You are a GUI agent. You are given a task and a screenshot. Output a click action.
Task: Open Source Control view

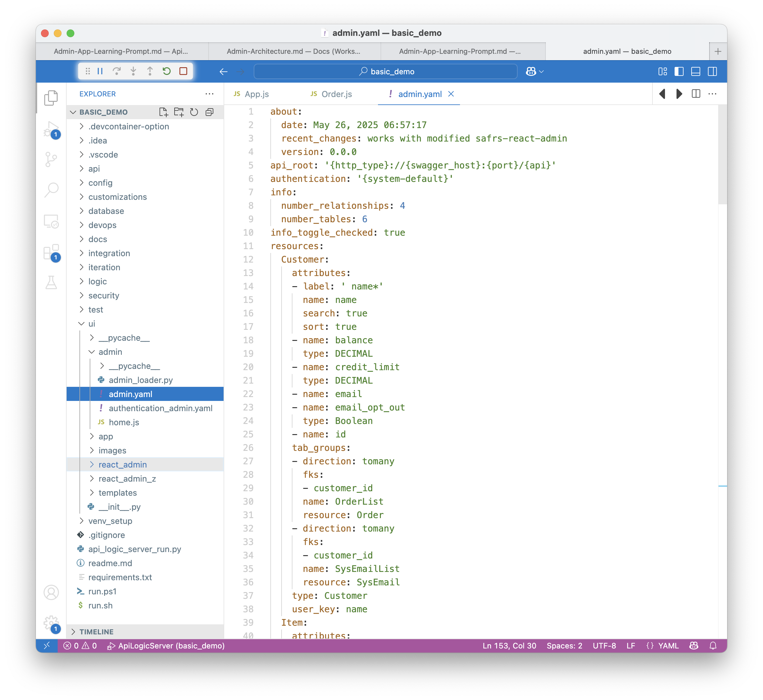[x=51, y=159]
